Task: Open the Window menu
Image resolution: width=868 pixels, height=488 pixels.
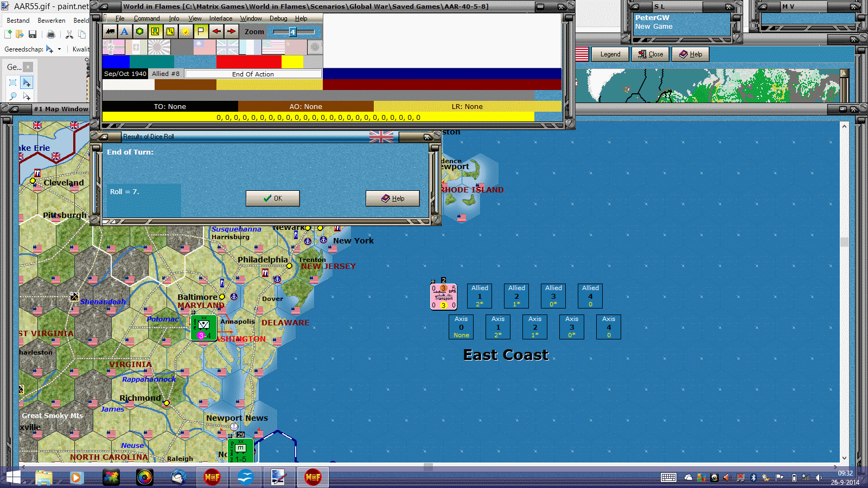Action: [x=251, y=18]
